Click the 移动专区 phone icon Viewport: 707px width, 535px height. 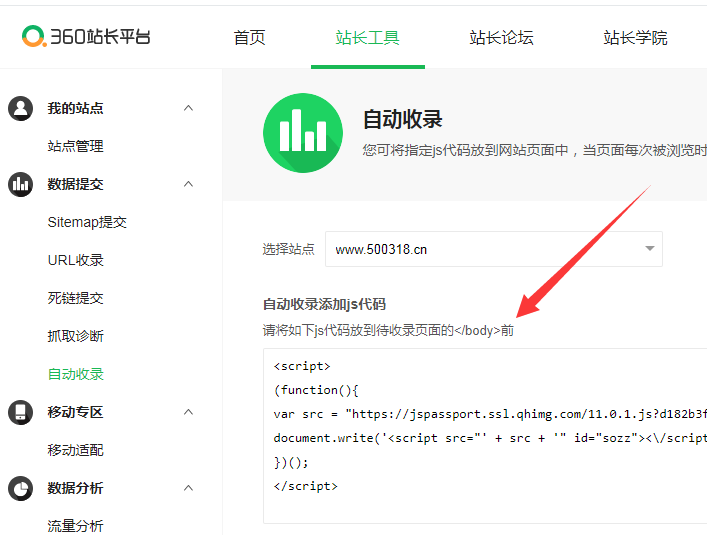[20, 412]
